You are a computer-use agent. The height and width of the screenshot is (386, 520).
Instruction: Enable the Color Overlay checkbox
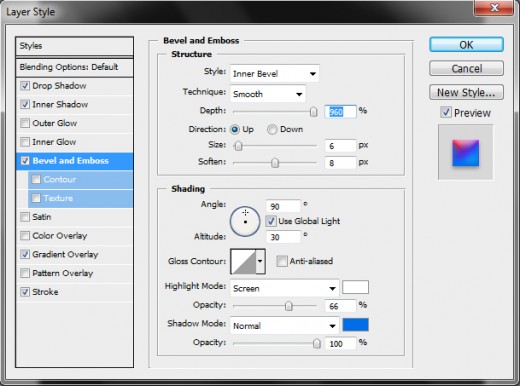pos(25,236)
